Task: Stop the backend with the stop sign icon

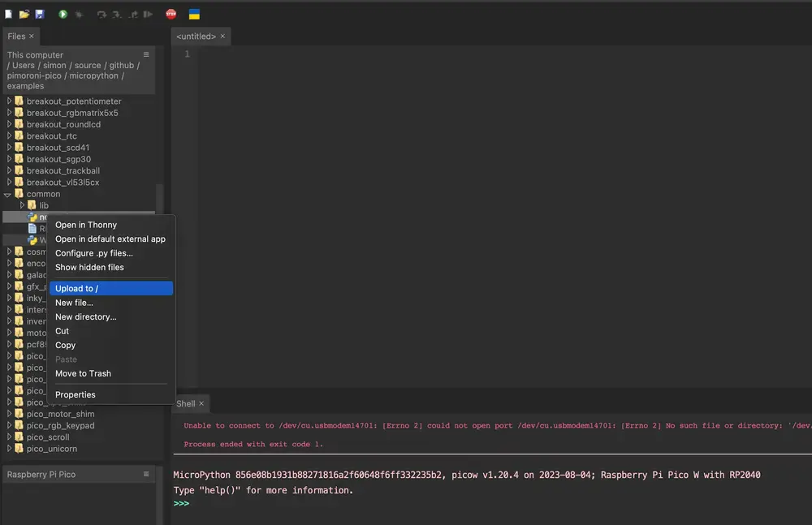Action: (x=172, y=13)
